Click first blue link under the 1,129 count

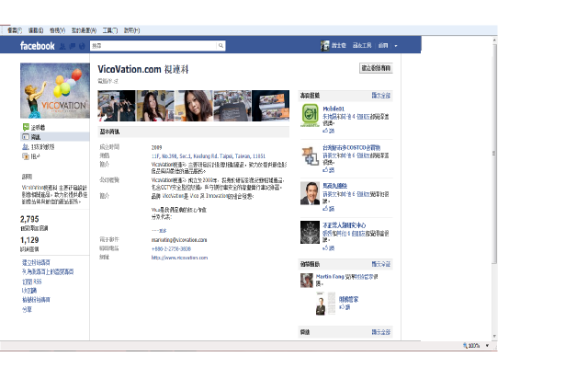click(x=36, y=262)
